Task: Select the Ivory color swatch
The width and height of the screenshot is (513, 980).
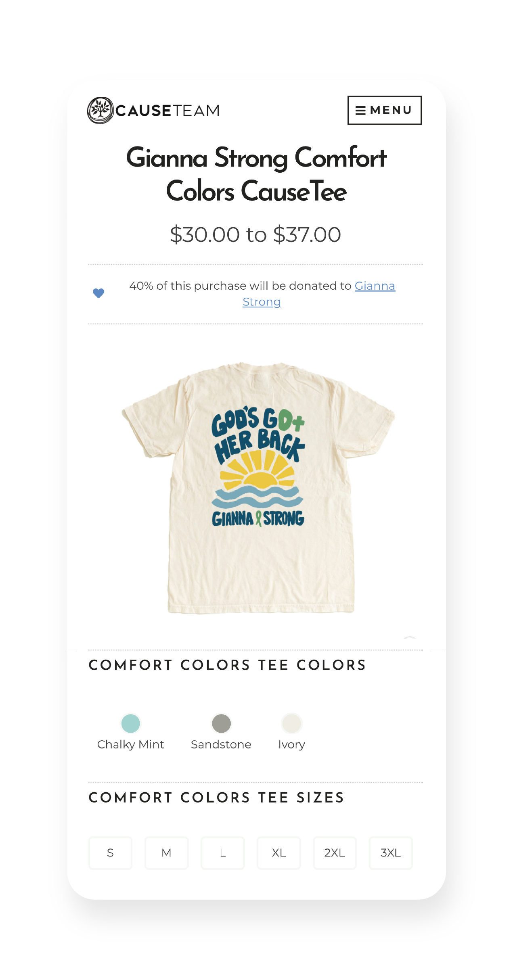Action: [x=291, y=723]
